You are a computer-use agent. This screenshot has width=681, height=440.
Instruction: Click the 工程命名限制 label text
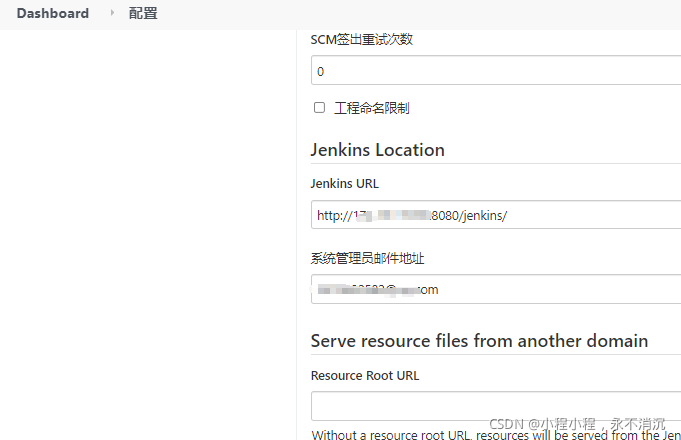coord(372,108)
